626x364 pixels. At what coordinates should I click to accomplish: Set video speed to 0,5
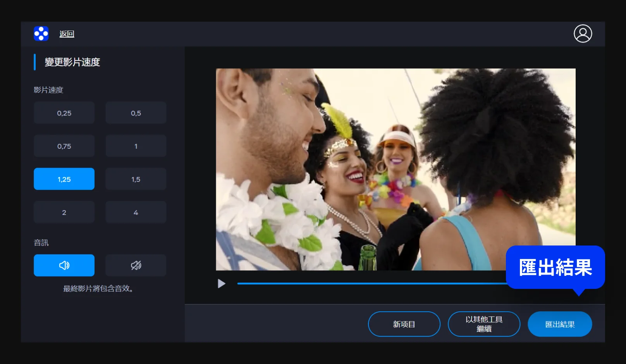click(136, 113)
